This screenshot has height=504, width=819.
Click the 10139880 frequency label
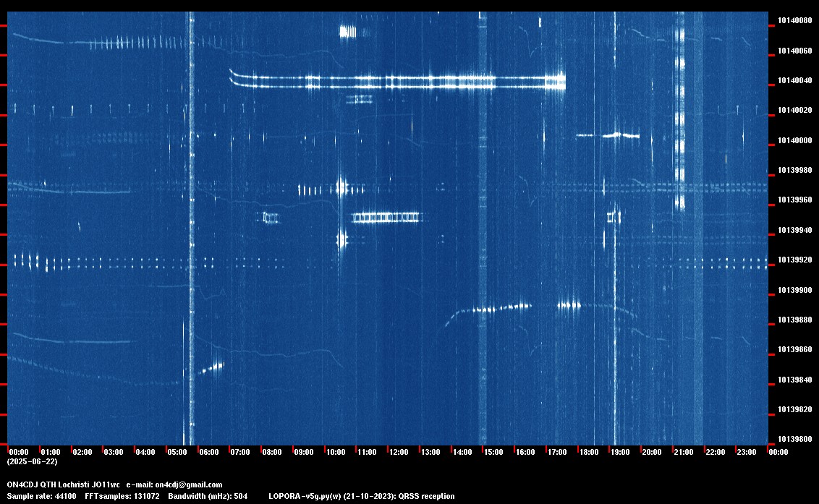(795, 320)
